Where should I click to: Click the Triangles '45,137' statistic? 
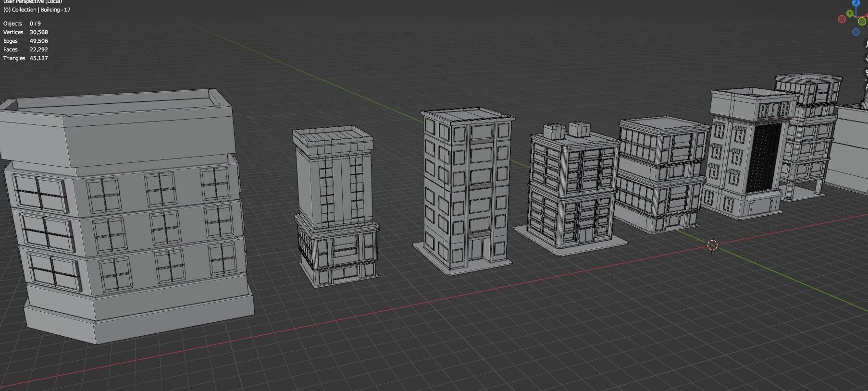(39, 58)
